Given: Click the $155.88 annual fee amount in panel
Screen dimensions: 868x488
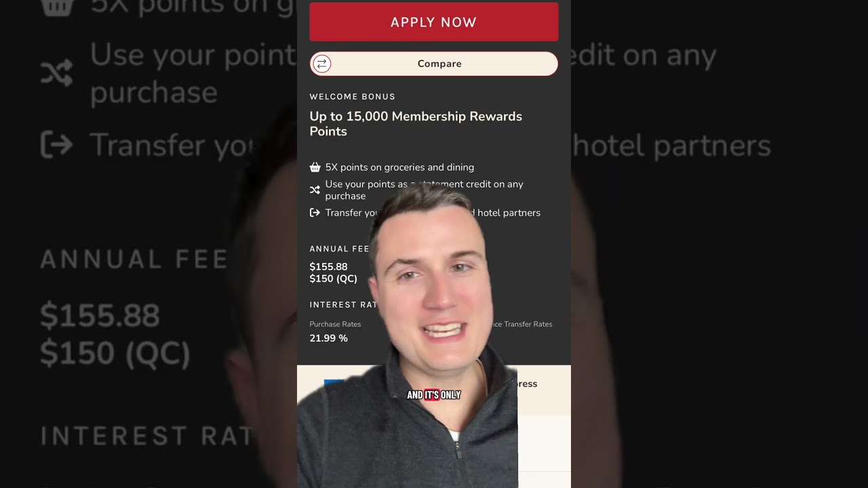Looking at the screenshot, I should pyautogui.click(x=328, y=267).
